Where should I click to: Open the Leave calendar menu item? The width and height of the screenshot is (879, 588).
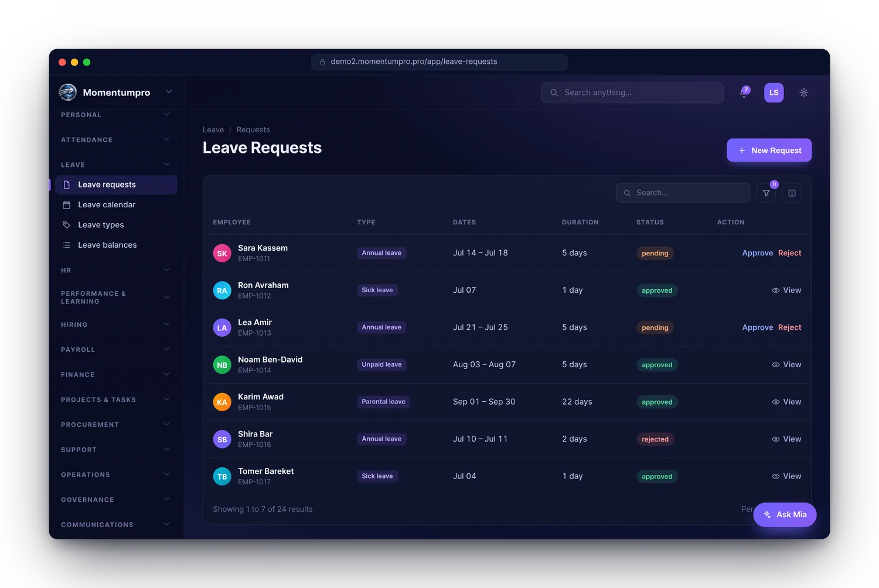pyautogui.click(x=116, y=205)
